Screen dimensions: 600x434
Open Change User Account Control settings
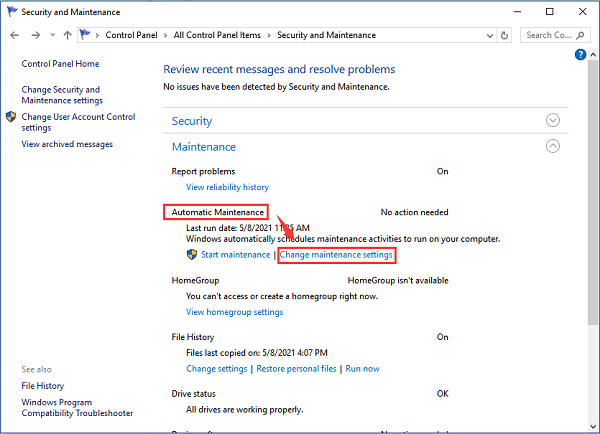pos(78,122)
